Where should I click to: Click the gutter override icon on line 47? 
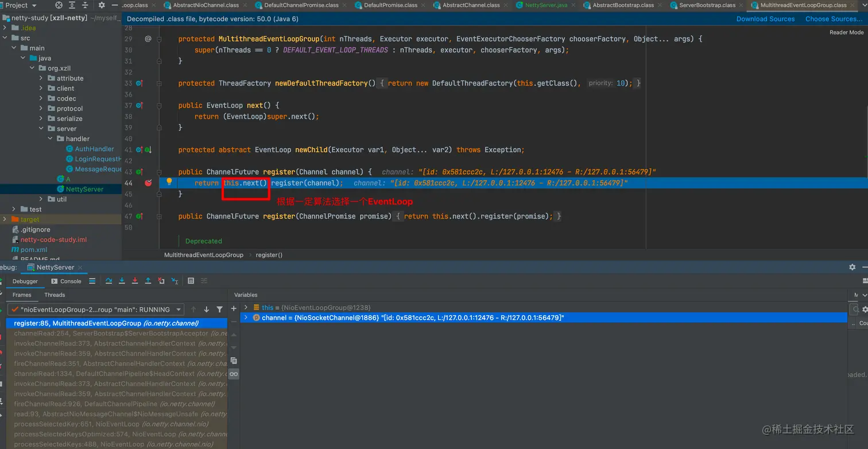[139, 216]
